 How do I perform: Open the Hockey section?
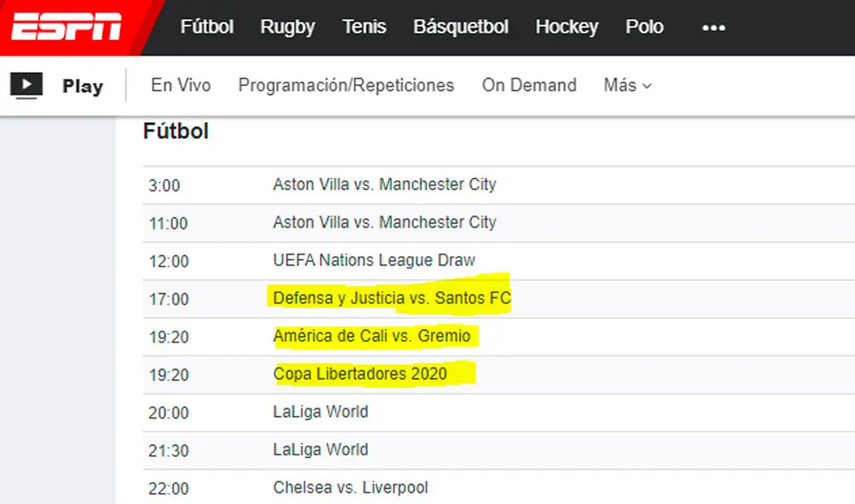(x=567, y=27)
